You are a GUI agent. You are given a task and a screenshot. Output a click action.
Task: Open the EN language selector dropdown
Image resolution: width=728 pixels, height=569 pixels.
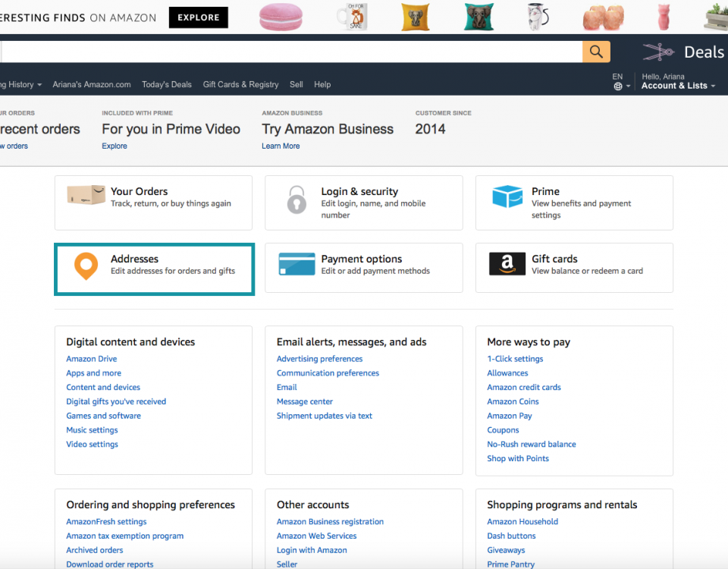click(621, 81)
